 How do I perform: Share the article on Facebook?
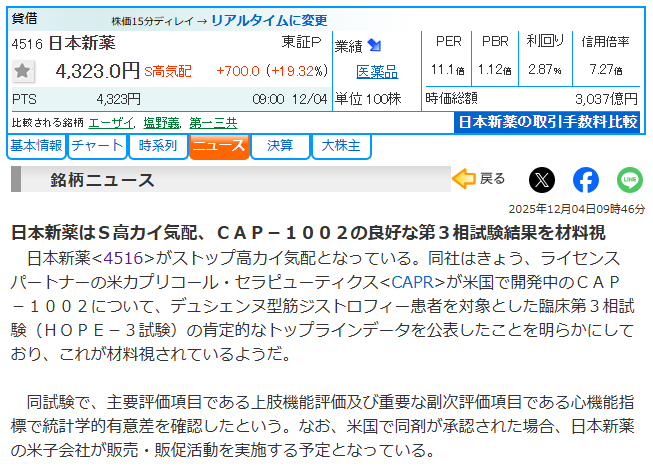pos(586,180)
